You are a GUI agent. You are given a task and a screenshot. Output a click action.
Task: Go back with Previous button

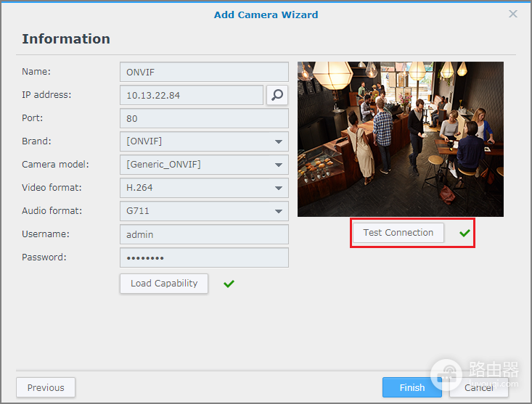point(46,387)
